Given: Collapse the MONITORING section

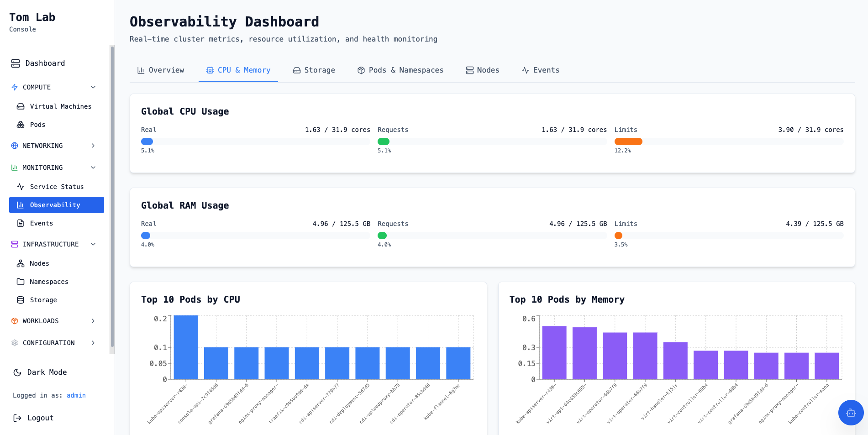Looking at the screenshot, I should click(x=93, y=168).
